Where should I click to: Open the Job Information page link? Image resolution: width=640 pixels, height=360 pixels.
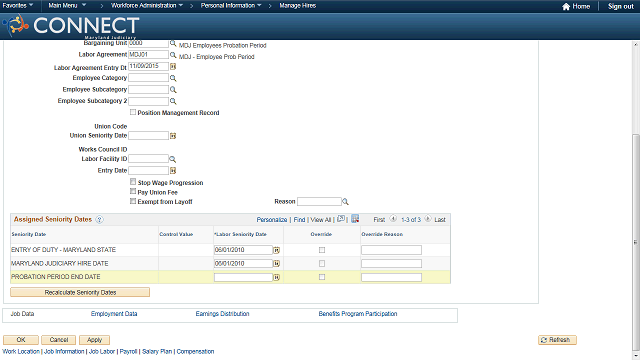coord(64,351)
